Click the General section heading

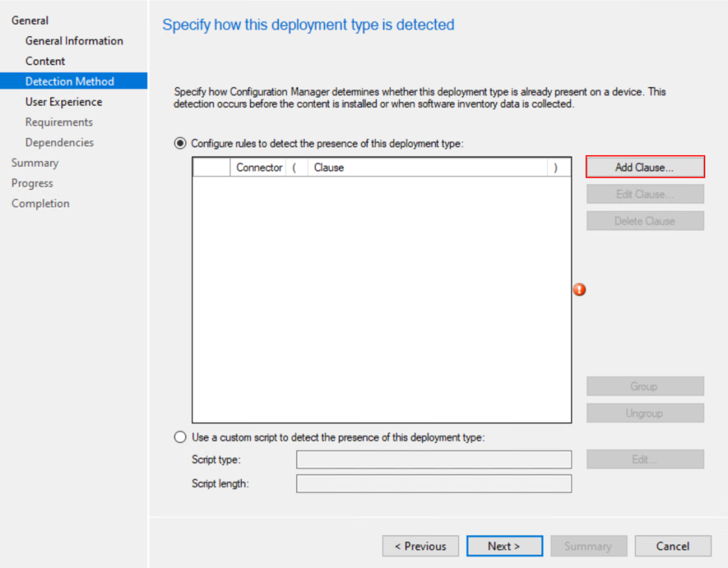point(30,21)
